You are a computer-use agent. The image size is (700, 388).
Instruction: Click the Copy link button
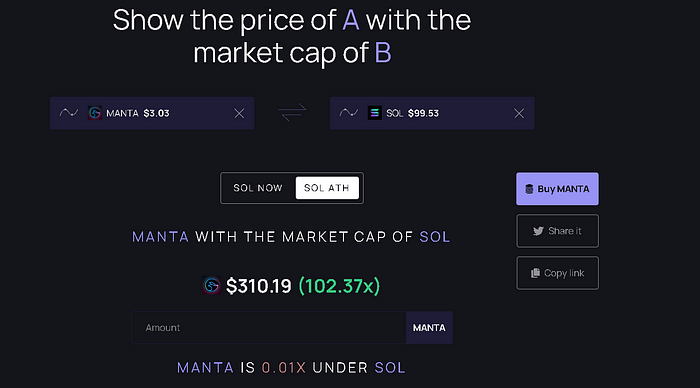[557, 273]
